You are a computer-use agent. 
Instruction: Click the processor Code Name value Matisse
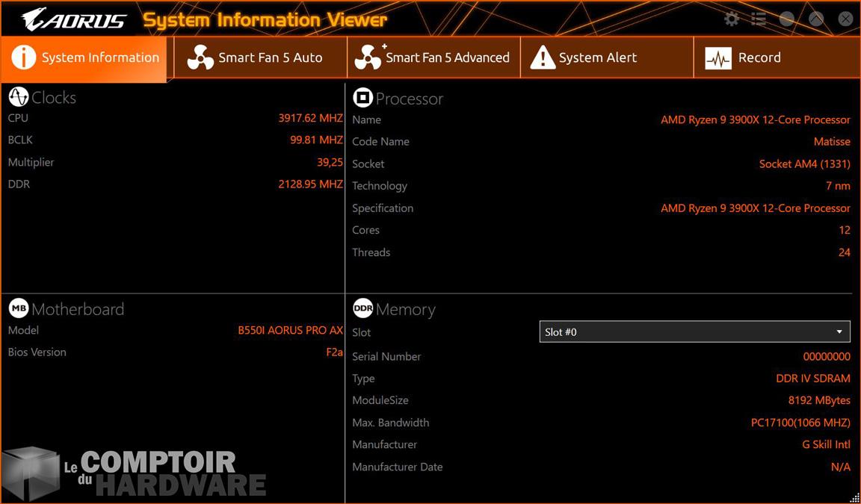click(832, 141)
